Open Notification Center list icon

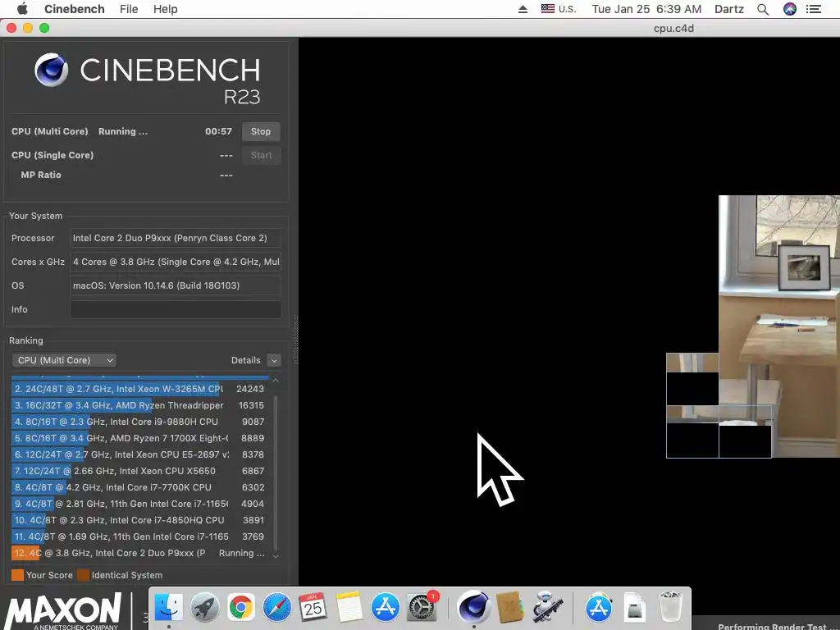(814, 9)
